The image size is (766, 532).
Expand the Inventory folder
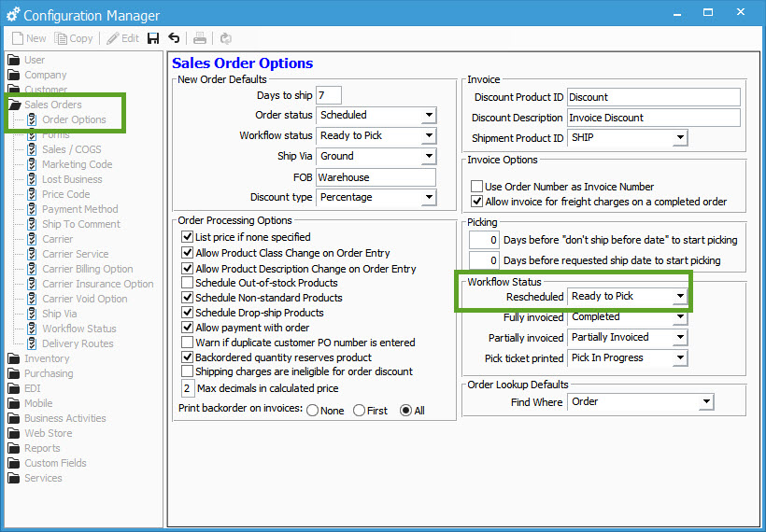click(x=39, y=358)
